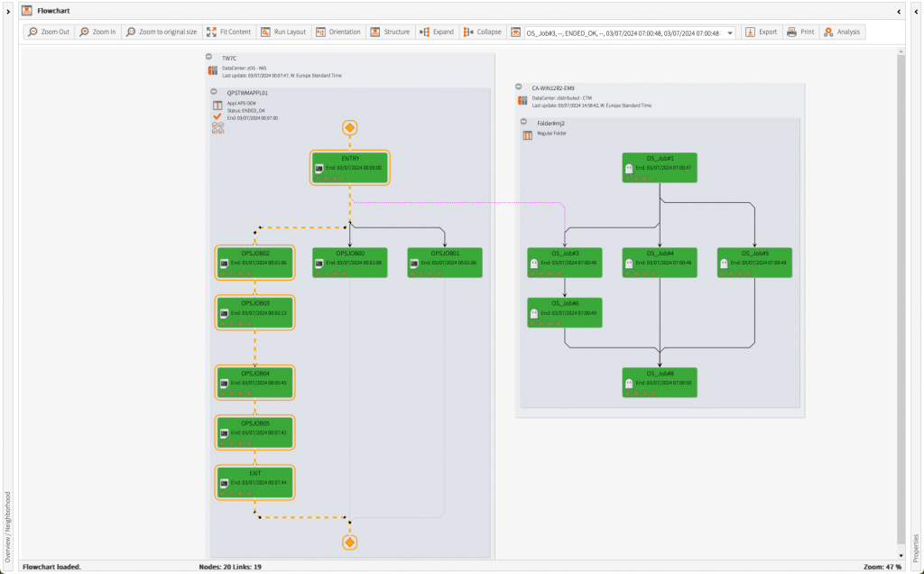Click the vertical scrollbar of the flowchart
The image size is (924, 574).
coord(900,298)
